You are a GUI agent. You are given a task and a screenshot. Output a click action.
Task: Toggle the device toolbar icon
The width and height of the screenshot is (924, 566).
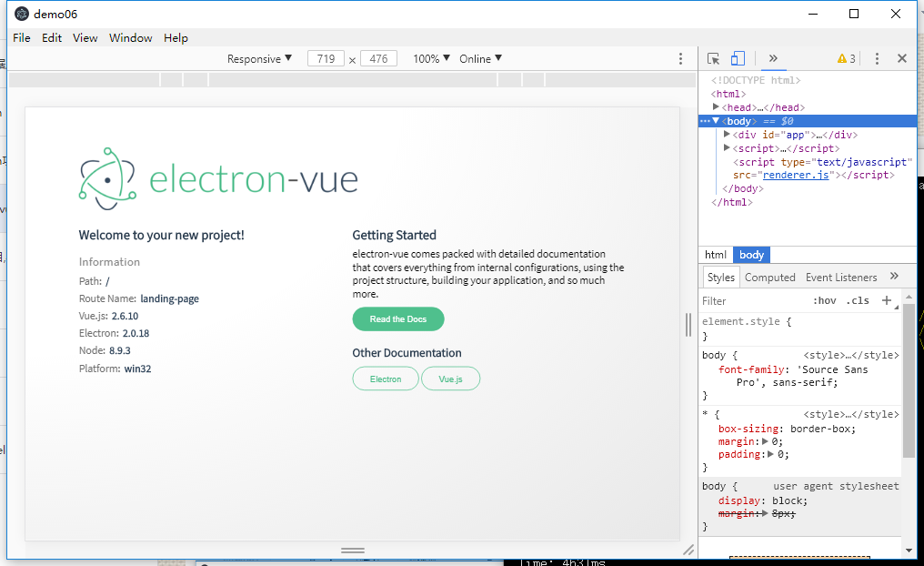[x=738, y=58]
